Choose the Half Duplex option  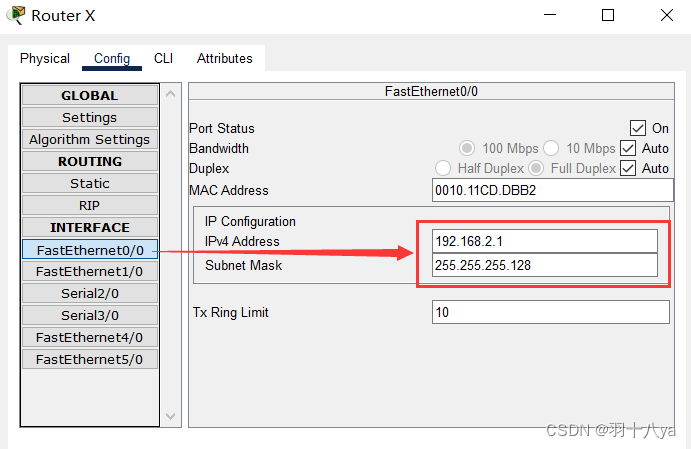443,168
